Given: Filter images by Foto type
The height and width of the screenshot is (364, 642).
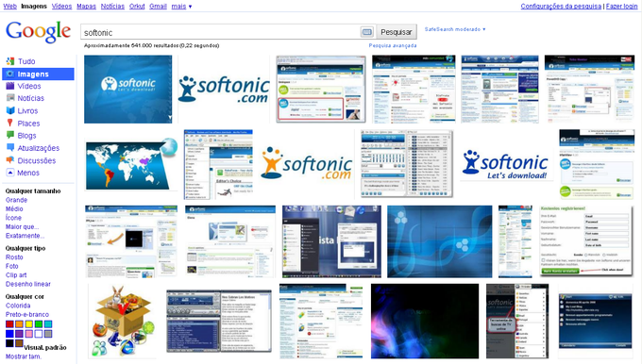Looking at the screenshot, I should pyautogui.click(x=12, y=266).
